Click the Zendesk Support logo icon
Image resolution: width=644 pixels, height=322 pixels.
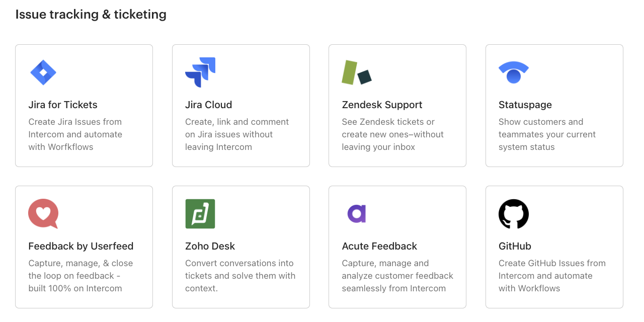357,72
